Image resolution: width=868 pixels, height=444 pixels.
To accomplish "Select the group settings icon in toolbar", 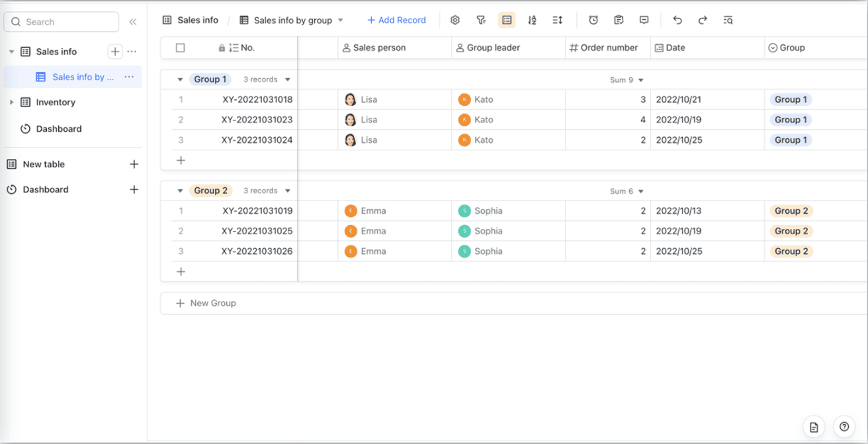I will click(507, 20).
